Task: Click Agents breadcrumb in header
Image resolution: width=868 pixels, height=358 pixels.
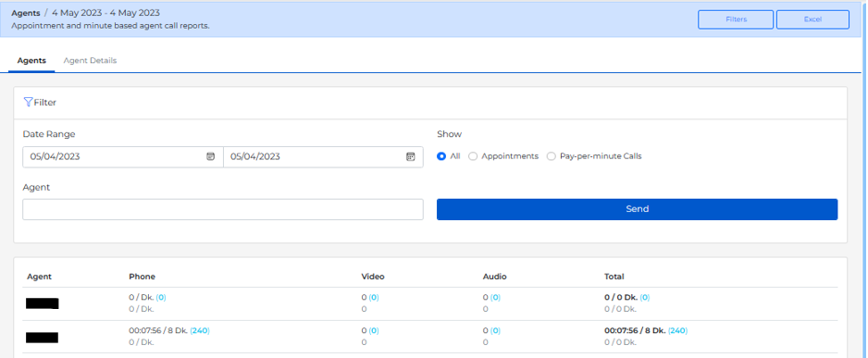Action: click(26, 13)
